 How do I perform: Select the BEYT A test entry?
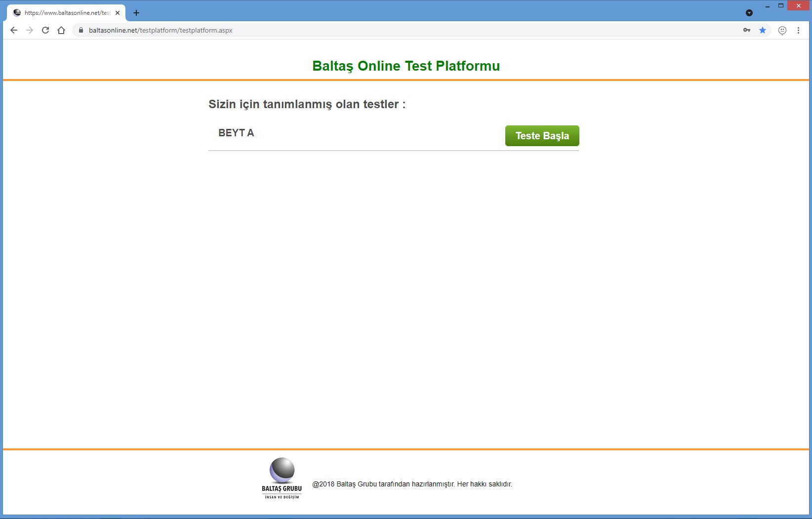click(236, 133)
